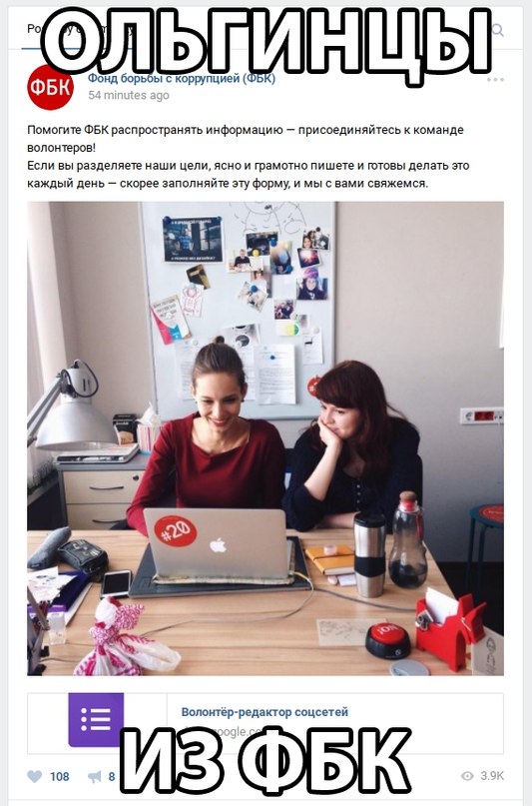The height and width of the screenshot is (806, 532).
Task: Click the eye views icon
Action: click(467, 776)
